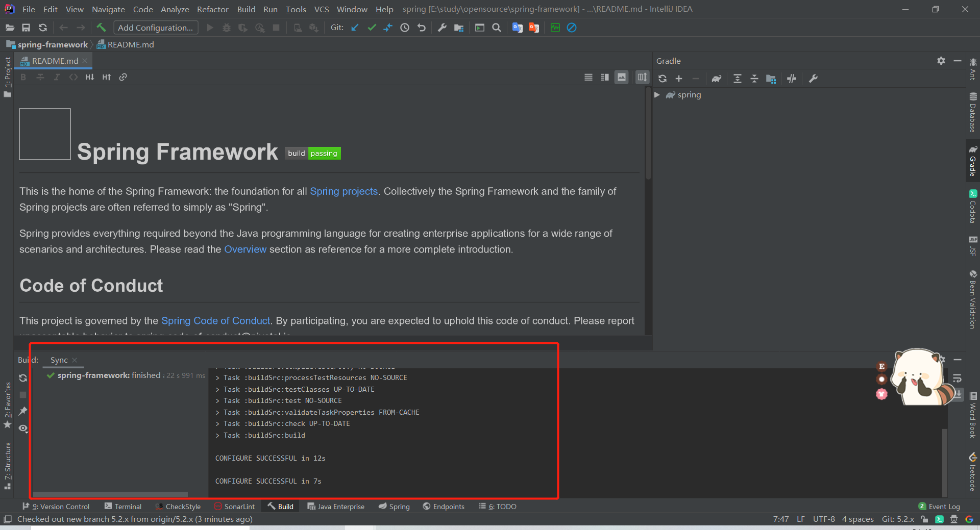Open the LF line separator selector
The image size is (980, 530).
point(801,519)
